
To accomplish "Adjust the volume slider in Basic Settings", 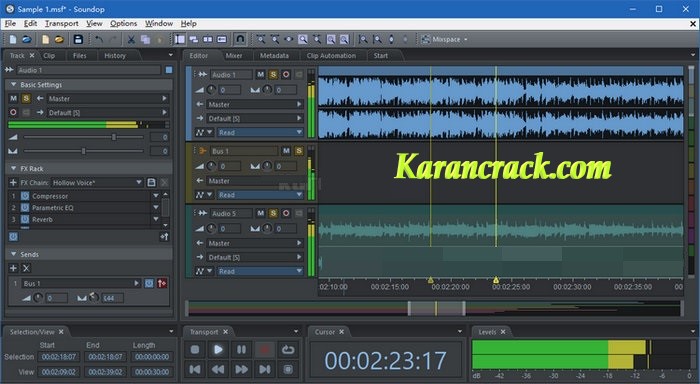I will pos(114,137).
